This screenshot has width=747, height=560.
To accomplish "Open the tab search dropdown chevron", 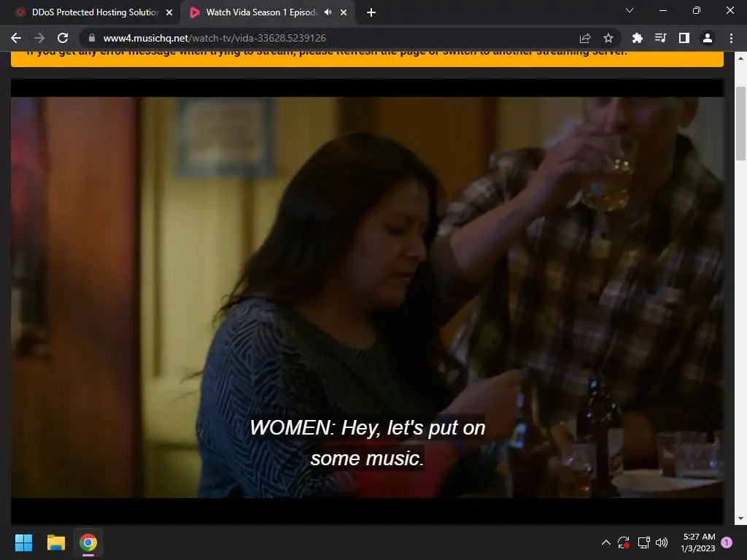I will coord(630,10).
